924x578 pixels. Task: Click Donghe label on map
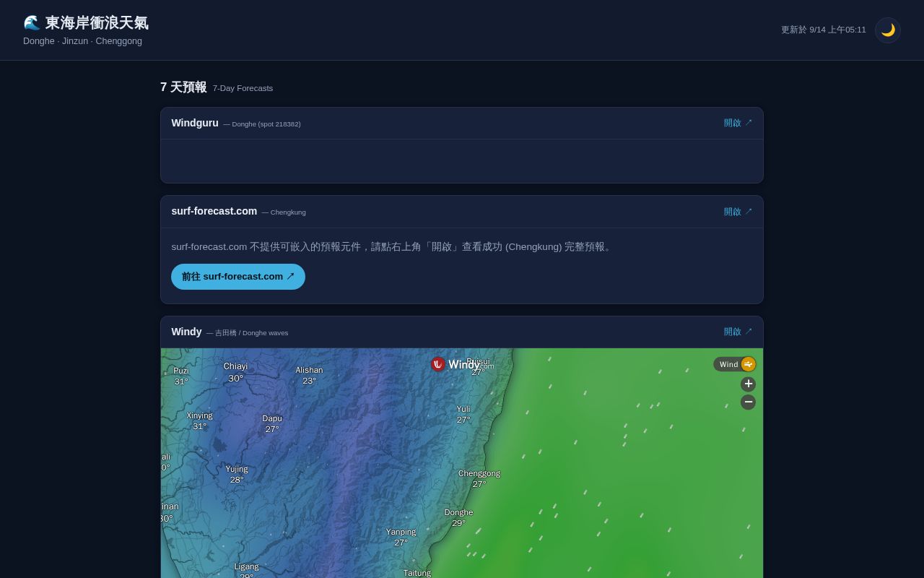(x=458, y=513)
